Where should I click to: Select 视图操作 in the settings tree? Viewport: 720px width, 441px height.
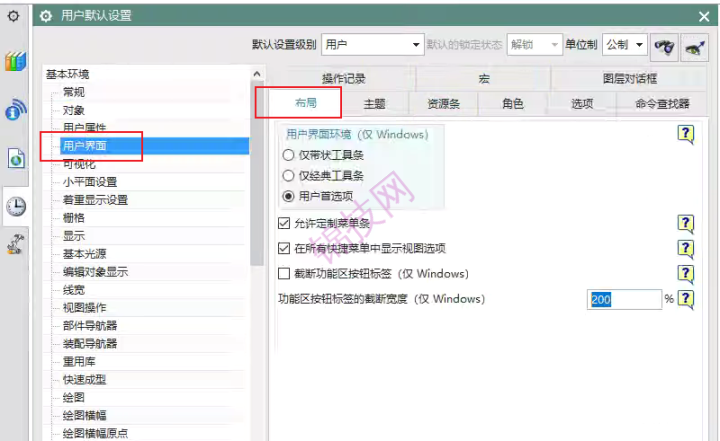click(x=84, y=307)
